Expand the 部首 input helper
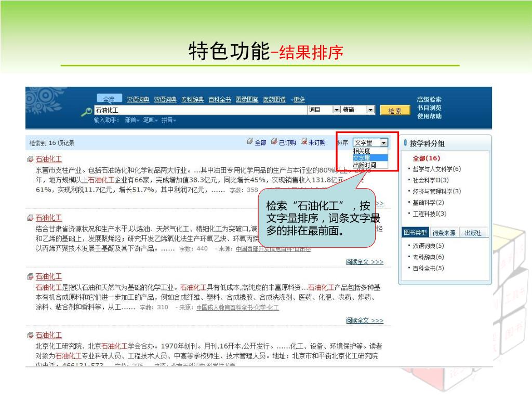532x399 pixels. tap(132, 120)
